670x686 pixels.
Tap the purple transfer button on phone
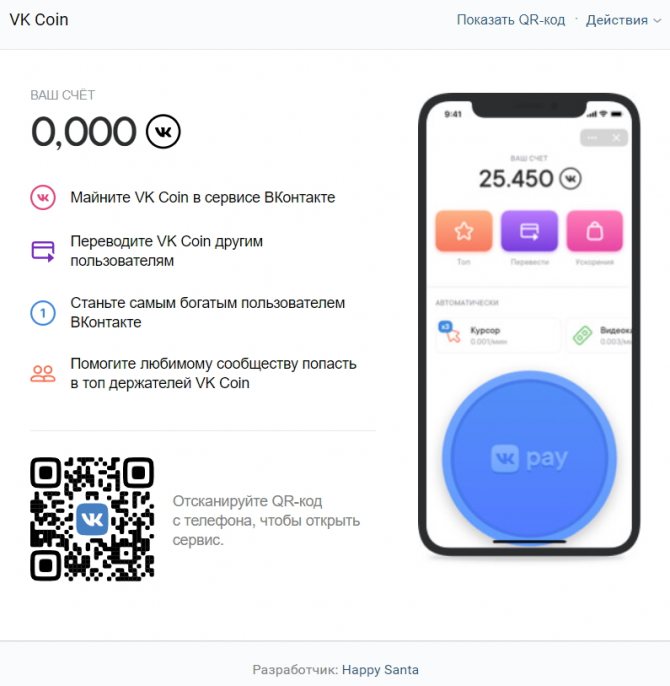coord(529,231)
